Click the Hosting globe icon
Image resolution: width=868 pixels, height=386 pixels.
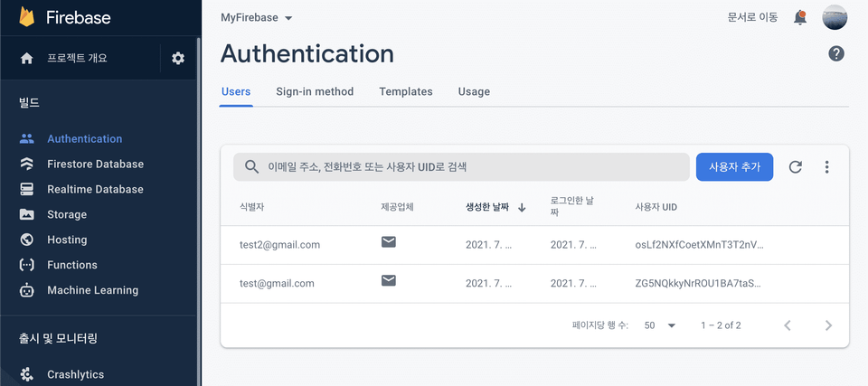(x=26, y=240)
